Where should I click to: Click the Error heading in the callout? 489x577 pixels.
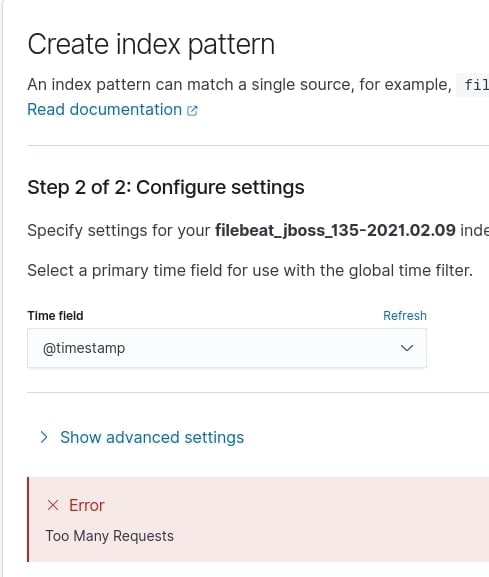(87, 505)
